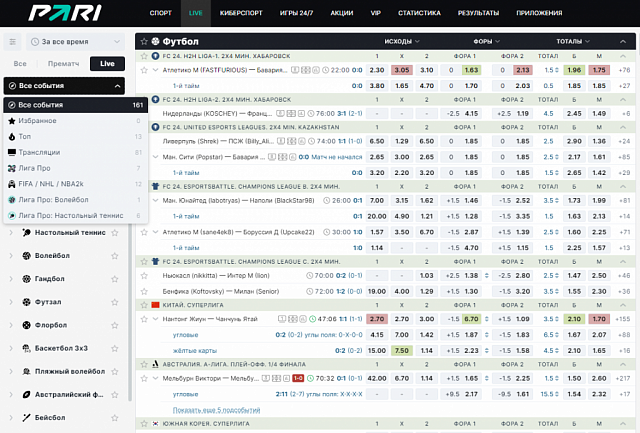640x433 pixels.
Task: Click the red 1-0 live score badge
Action: [x=298, y=378]
